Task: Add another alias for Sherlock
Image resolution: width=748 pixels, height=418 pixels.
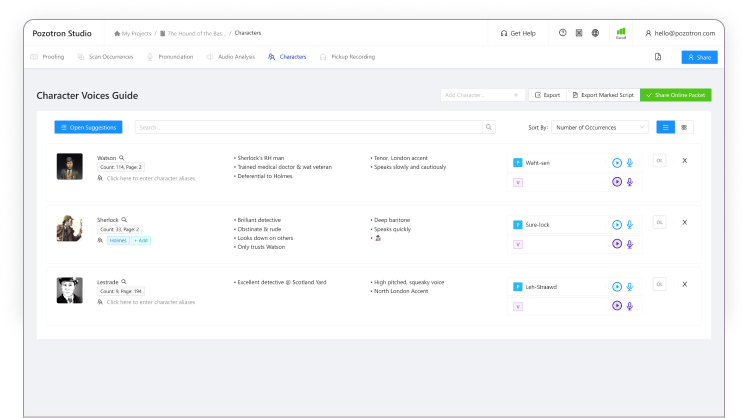Action: pos(141,240)
